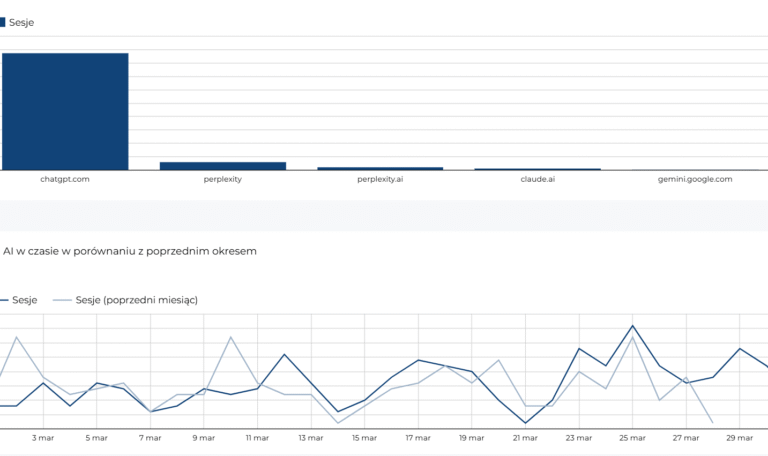Click the 21 mar date label
The width and height of the screenshot is (768, 456).
525,437
